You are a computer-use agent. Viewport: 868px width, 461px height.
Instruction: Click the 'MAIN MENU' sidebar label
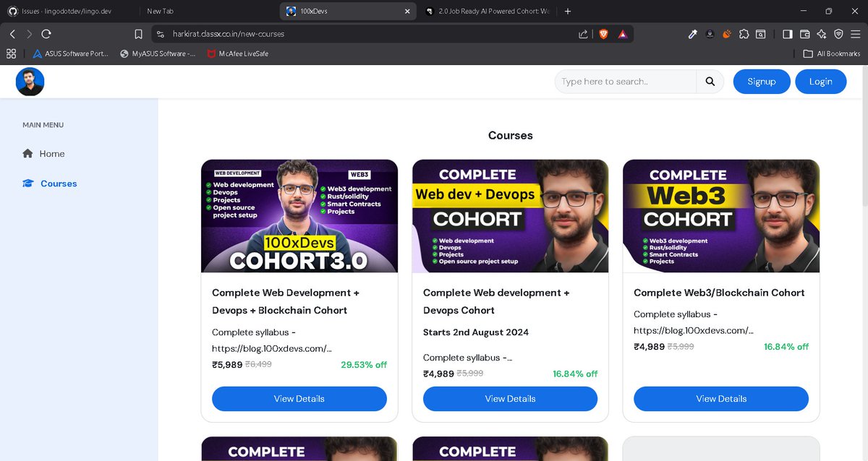(43, 125)
